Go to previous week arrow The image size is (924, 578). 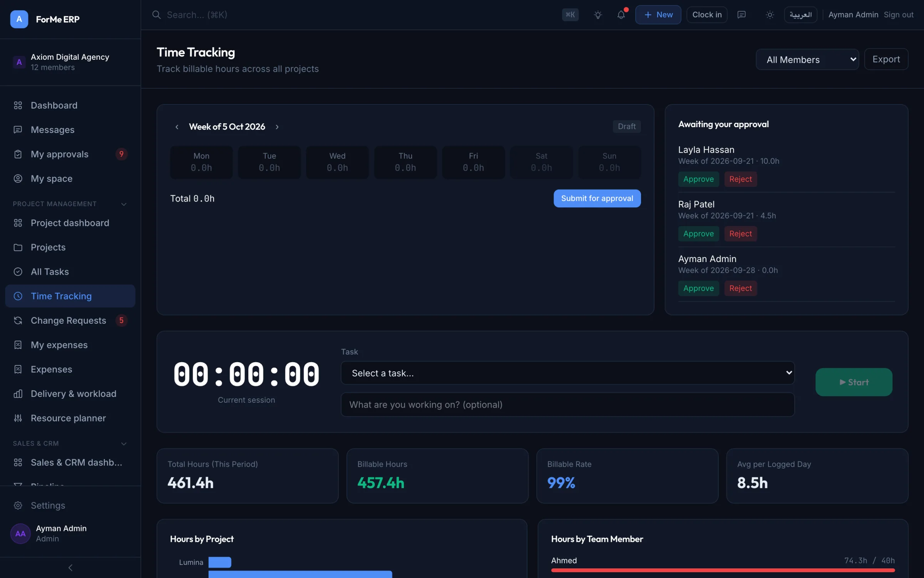177,127
